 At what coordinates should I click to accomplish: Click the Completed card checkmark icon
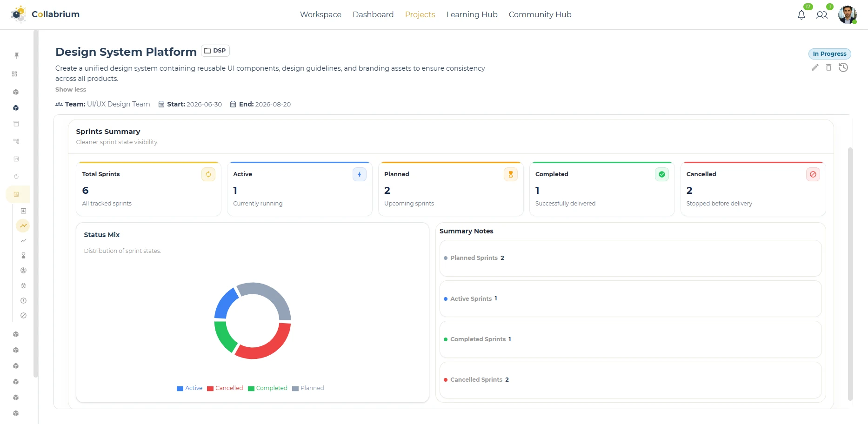coord(662,174)
